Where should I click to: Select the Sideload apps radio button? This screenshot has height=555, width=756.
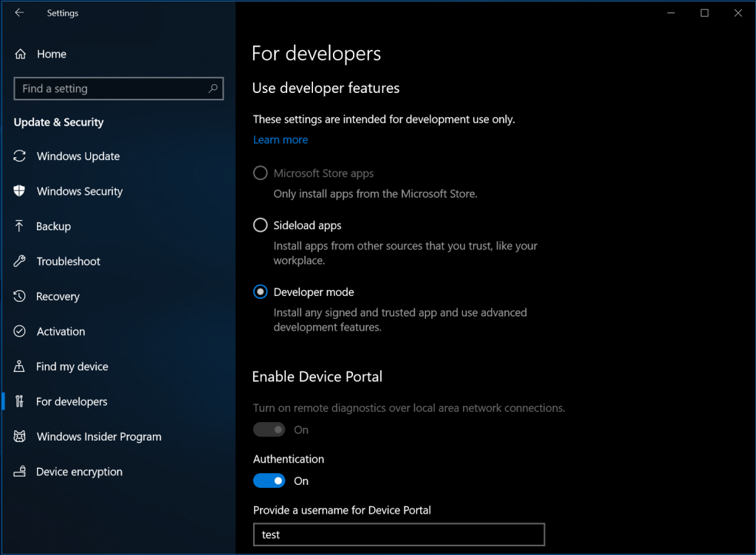click(x=260, y=226)
